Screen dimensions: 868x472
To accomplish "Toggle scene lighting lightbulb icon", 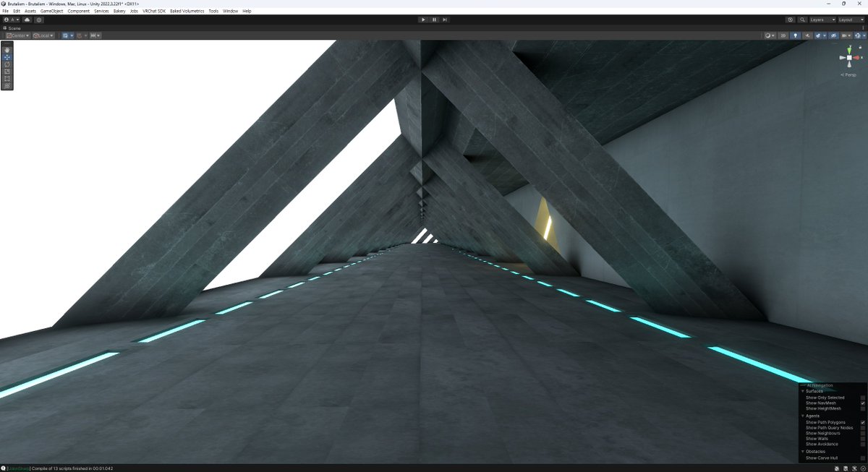I will 796,35.
